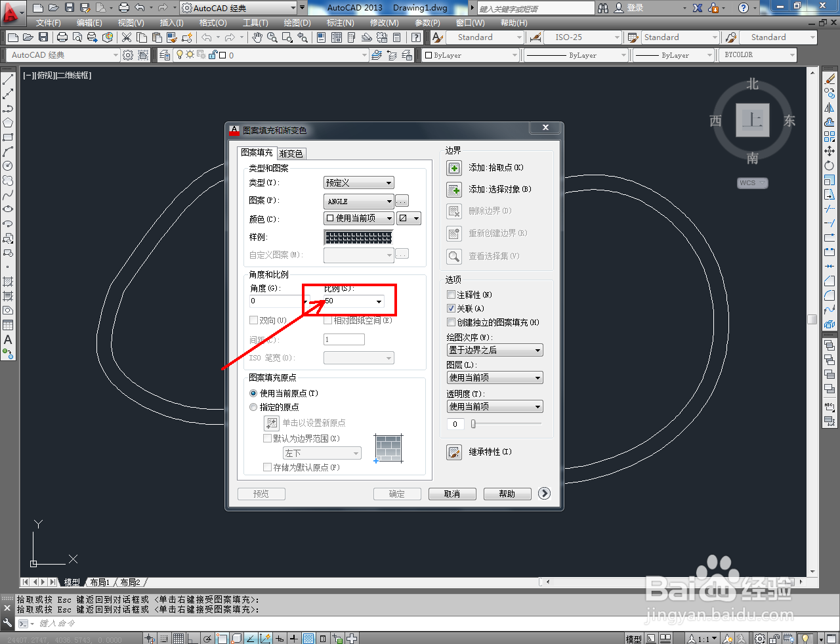Image resolution: width=840 pixels, height=644 pixels.
Task: Switch to the 渐变色 tab
Action: tap(291, 154)
